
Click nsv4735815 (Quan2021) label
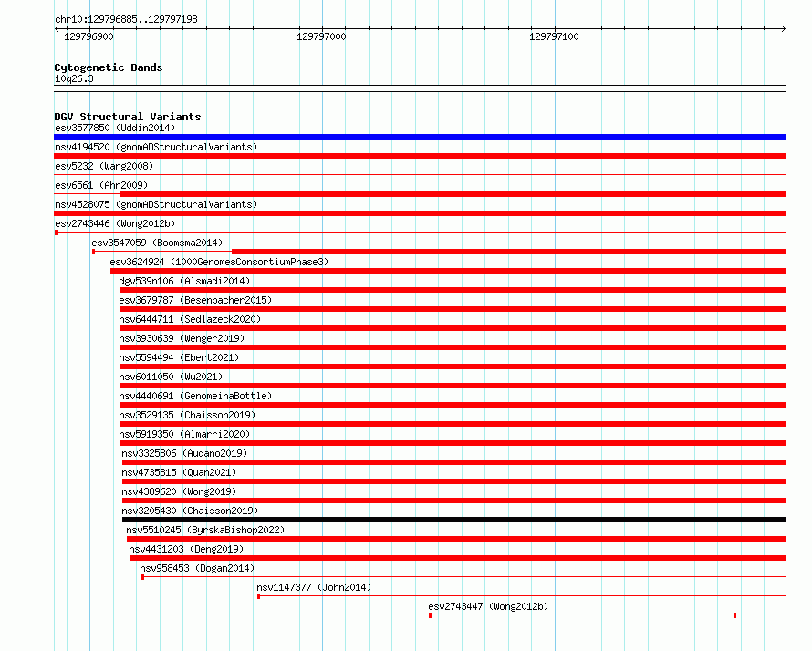tap(179, 472)
